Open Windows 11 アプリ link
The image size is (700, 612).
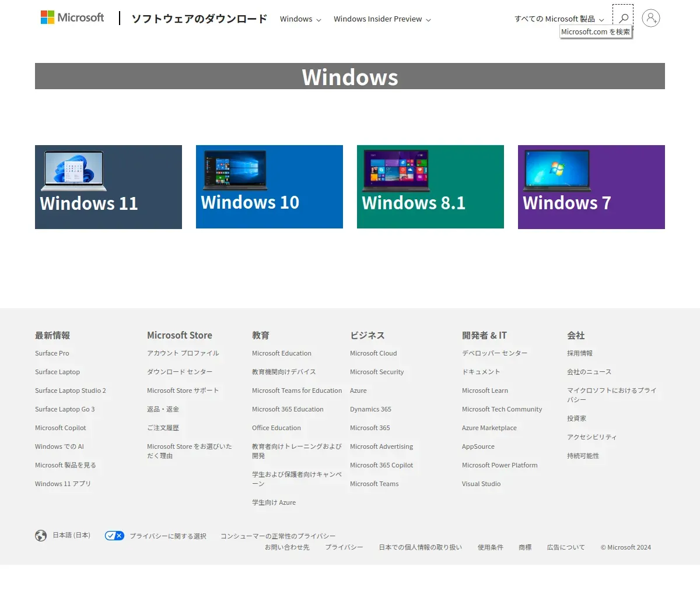[63, 484]
